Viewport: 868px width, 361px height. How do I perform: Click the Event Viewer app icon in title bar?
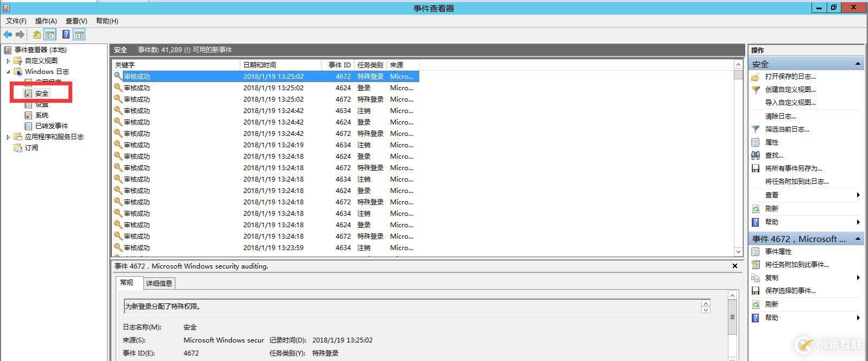pyautogui.click(x=6, y=8)
